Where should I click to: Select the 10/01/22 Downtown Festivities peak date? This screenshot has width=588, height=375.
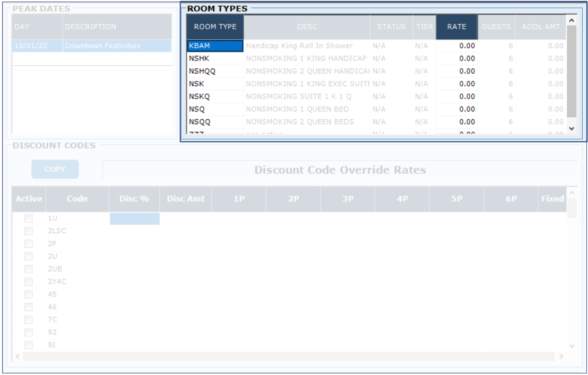tap(91, 46)
